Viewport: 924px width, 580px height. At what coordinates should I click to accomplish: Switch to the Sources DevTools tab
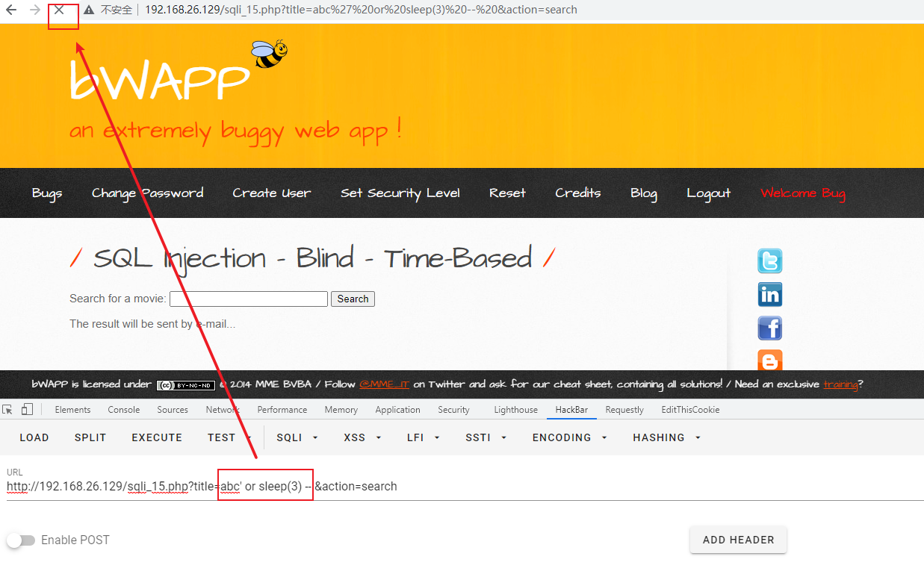(x=173, y=410)
